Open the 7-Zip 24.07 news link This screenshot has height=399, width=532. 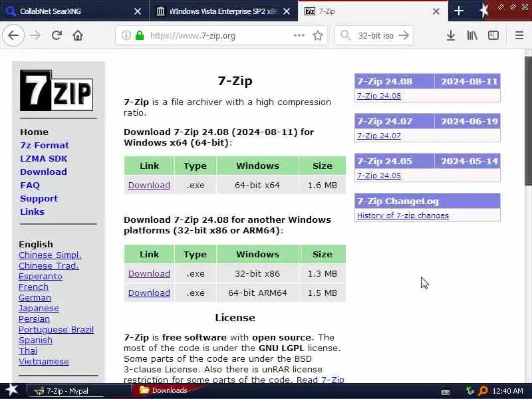tap(378, 136)
